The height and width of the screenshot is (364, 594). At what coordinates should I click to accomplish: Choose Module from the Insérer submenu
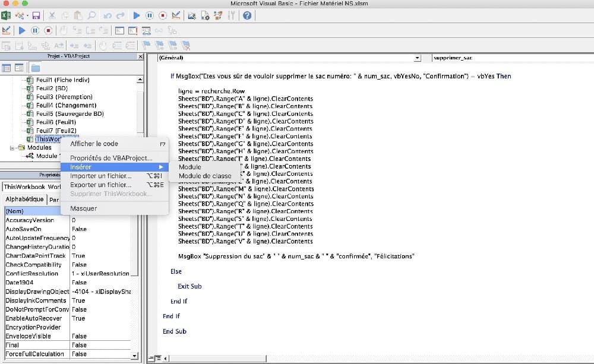[x=190, y=167]
